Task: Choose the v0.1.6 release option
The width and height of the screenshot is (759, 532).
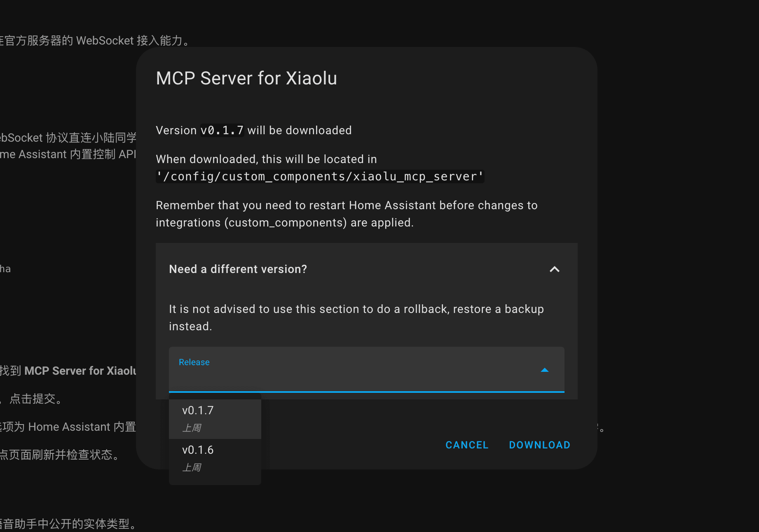Action: click(215, 458)
